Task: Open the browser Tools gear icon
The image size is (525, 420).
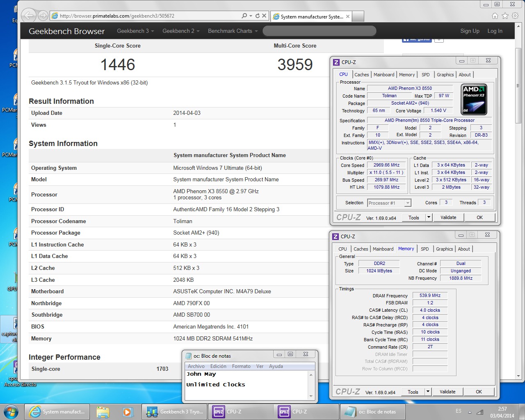Action: click(516, 16)
